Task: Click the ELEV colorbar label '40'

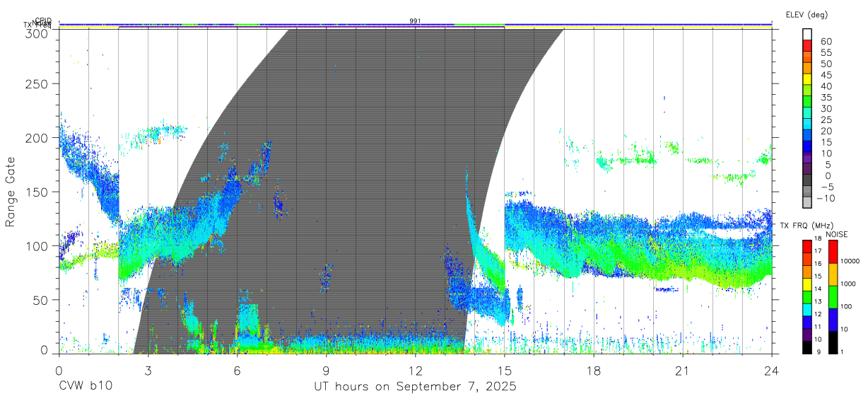Action: [x=826, y=86]
